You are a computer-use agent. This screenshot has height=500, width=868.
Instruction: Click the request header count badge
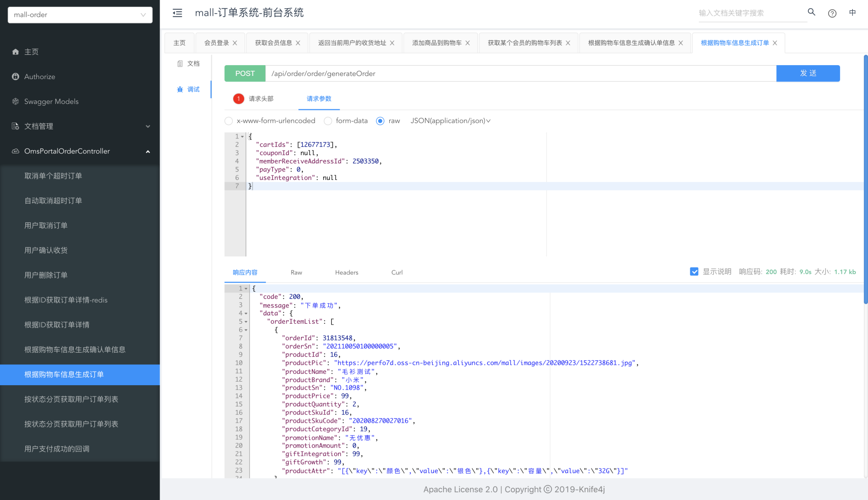click(239, 99)
